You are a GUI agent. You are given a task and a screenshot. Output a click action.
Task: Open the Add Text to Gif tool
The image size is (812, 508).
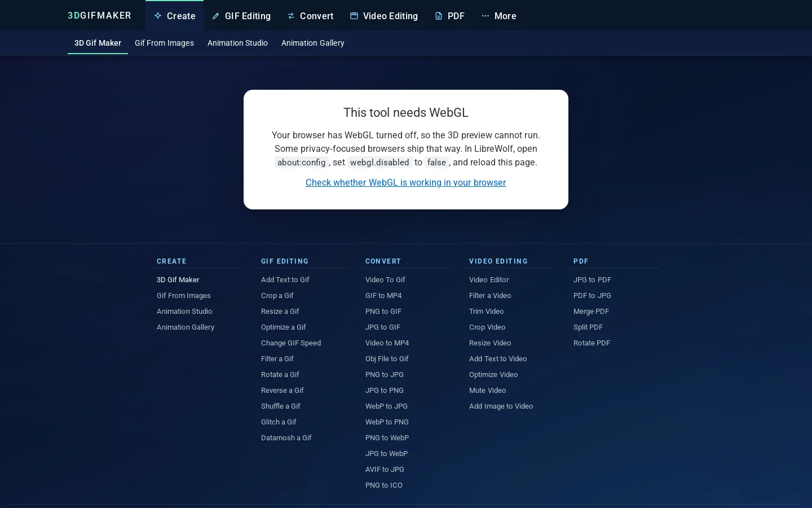point(285,279)
